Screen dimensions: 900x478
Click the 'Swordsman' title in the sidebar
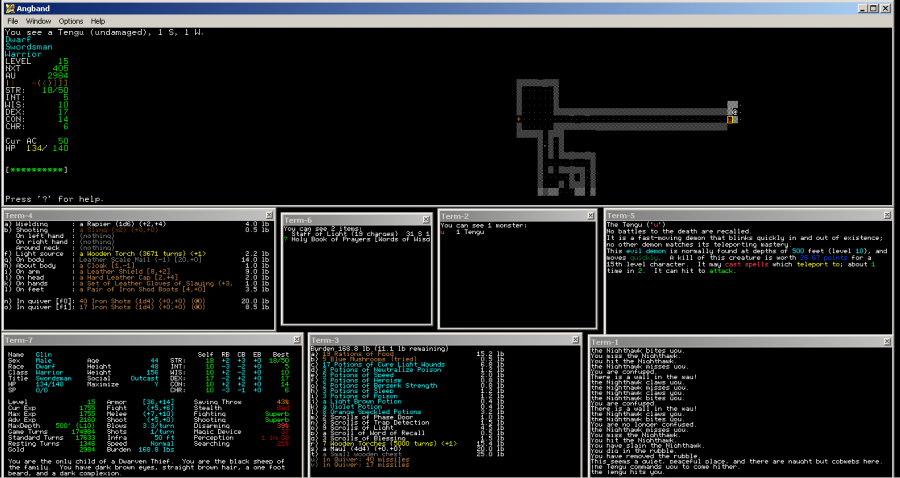click(29, 47)
